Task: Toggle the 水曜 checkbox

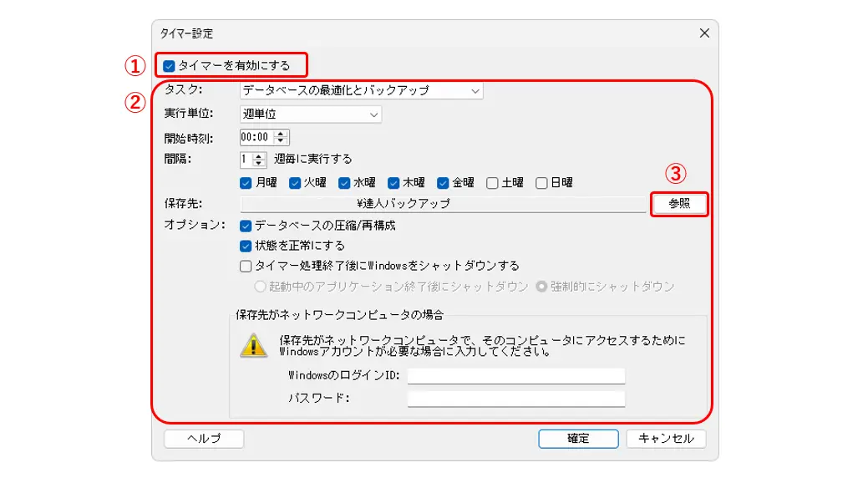Action: (344, 183)
